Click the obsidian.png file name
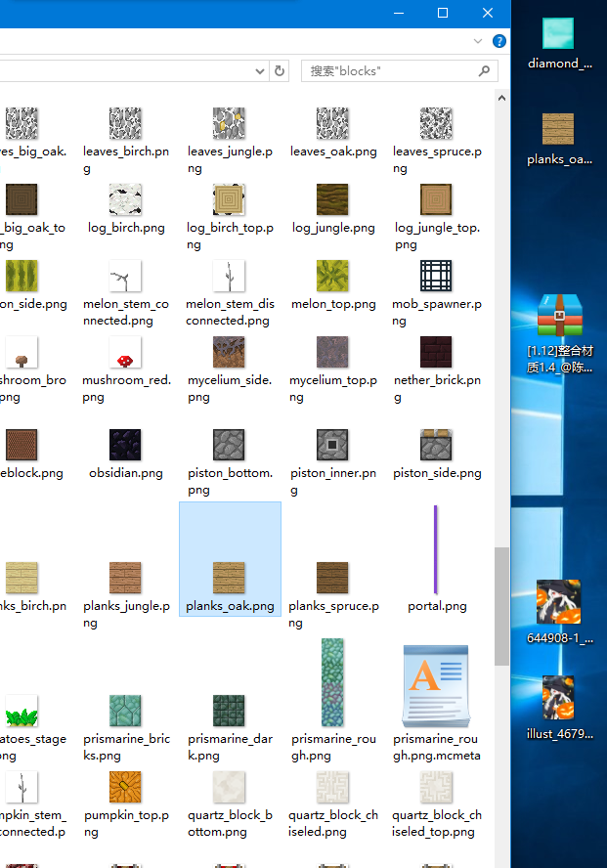 pos(126,473)
